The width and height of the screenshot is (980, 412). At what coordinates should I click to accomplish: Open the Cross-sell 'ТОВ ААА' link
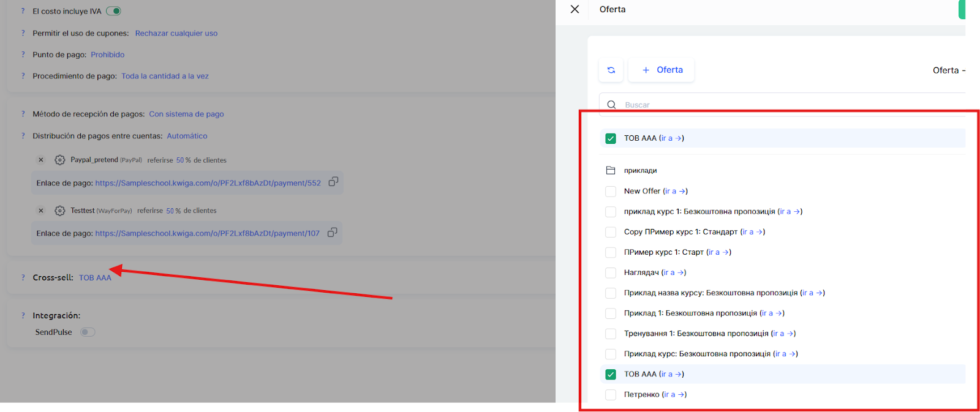pos(95,278)
